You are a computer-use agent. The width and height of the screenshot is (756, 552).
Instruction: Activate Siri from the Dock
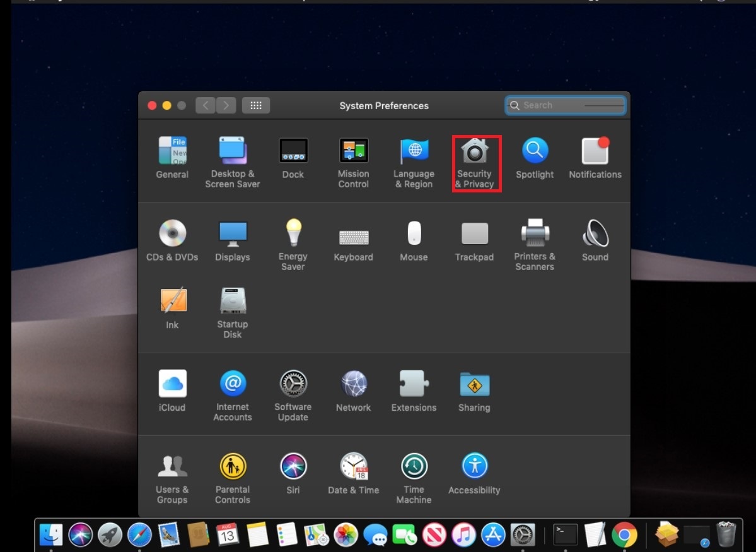[81, 534]
